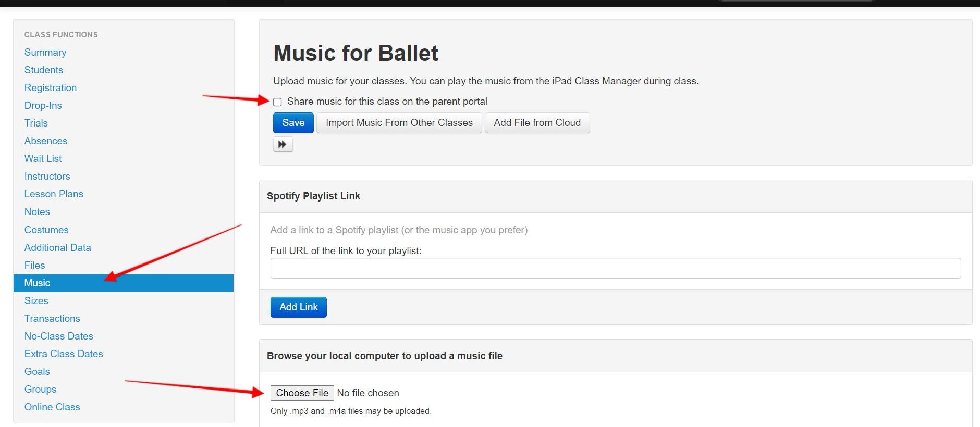The width and height of the screenshot is (980, 427).
Task: Select Drop-Ins from the sidebar
Action: pyautogui.click(x=43, y=106)
